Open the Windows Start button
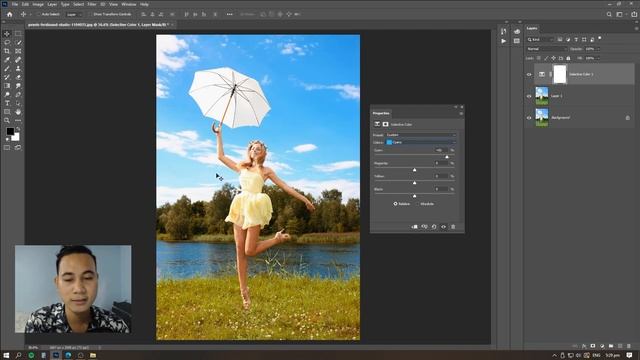Viewport: 640px width, 360px height. [6, 356]
